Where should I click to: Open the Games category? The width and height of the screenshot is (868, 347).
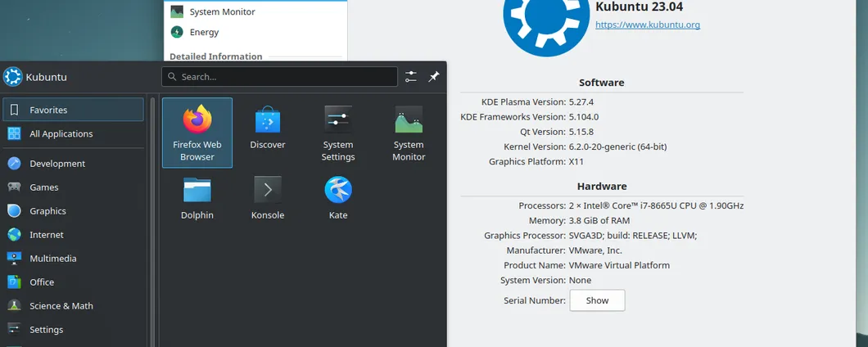pyautogui.click(x=73, y=187)
